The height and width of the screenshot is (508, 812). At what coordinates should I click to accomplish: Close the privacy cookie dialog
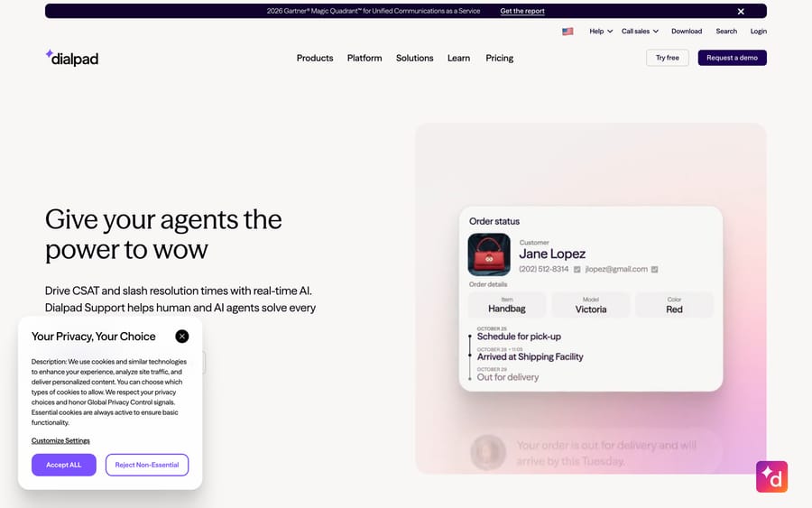pyautogui.click(x=181, y=336)
